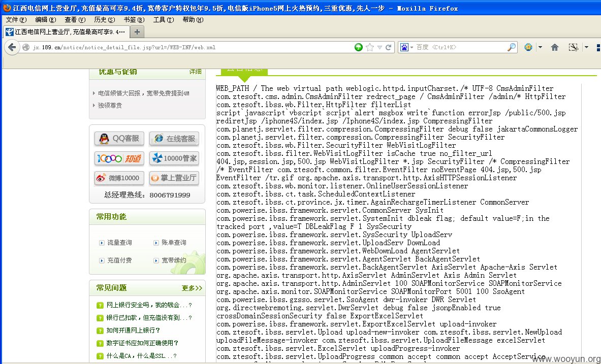Open the 宽带续约 link

pyautogui.click(x=174, y=260)
